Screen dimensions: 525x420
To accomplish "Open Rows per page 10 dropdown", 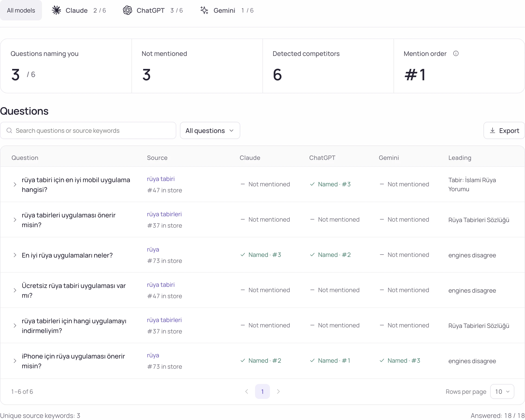I will (502, 391).
